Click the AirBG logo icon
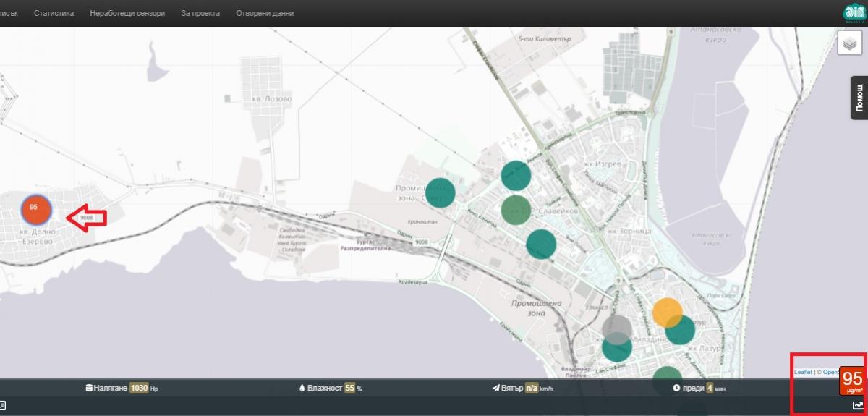868x416 pixels. pos(854,13)
